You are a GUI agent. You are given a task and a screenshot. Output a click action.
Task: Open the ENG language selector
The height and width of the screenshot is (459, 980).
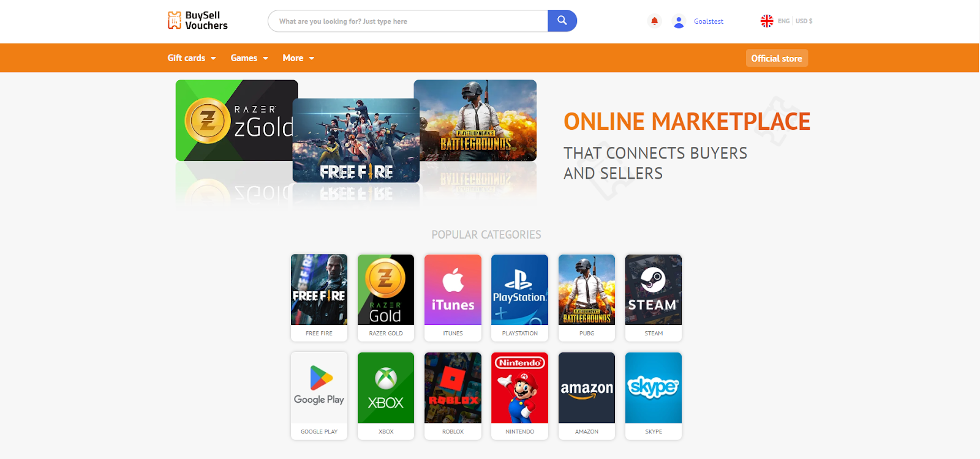(x=783, y=21)
